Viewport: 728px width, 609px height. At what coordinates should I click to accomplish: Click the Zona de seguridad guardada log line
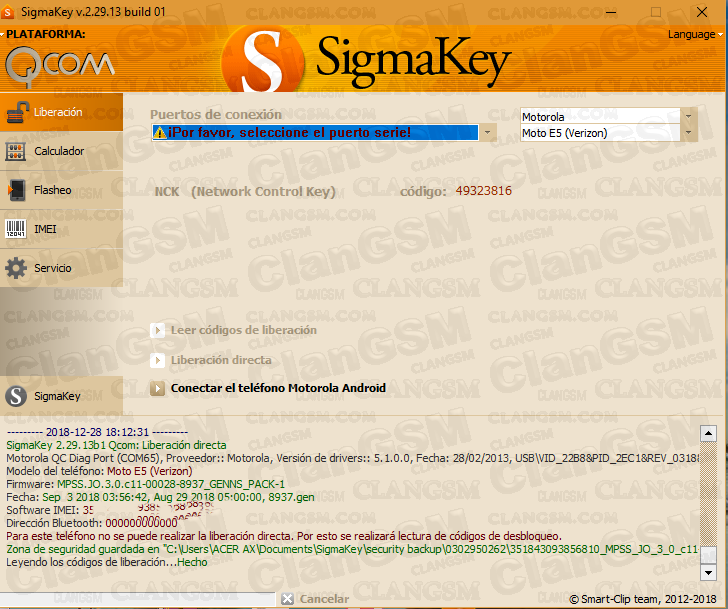(352, 549)
